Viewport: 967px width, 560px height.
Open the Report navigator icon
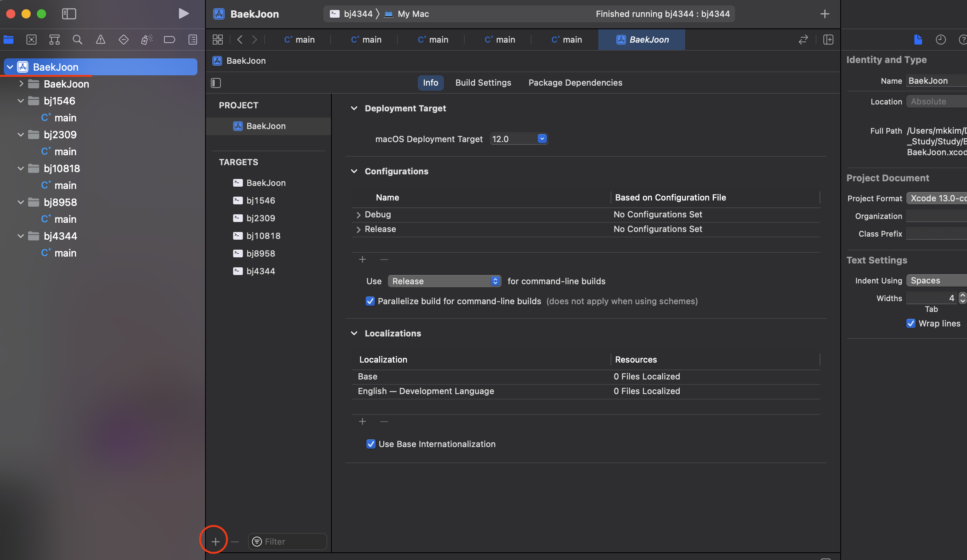pyautogui.click(x=192, y=40)
